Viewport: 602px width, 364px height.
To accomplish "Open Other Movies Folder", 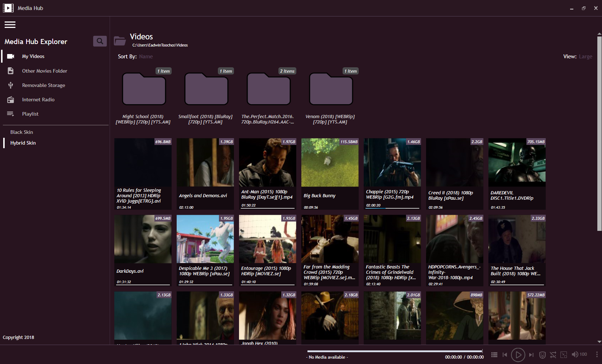I will tap(44, 71).
